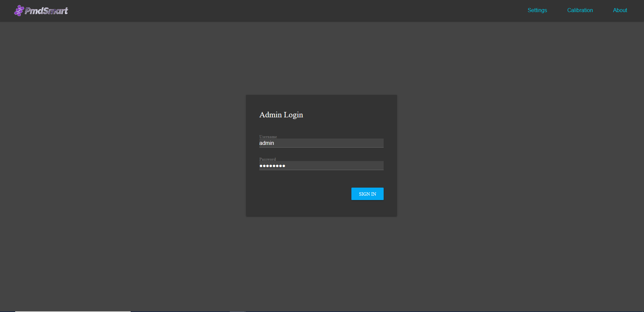Click the empty center of the top navigation bar
This screenshot has width=644, height=312.
tap(302, 11)
